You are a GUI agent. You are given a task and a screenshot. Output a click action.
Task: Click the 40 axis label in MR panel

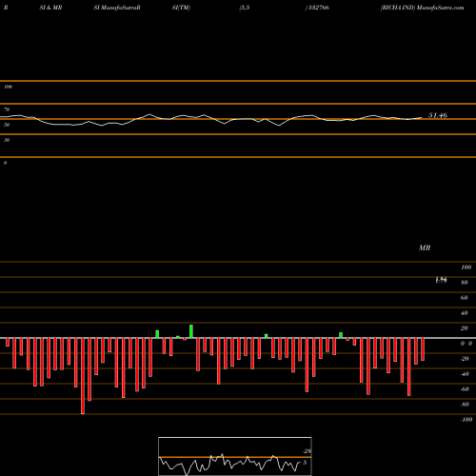465,313
